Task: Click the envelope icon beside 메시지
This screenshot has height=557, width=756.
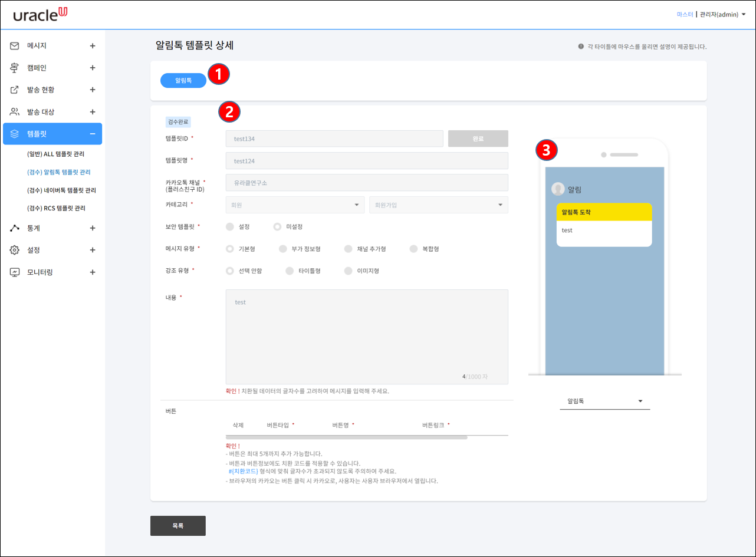Action: (x=15, y=45)
